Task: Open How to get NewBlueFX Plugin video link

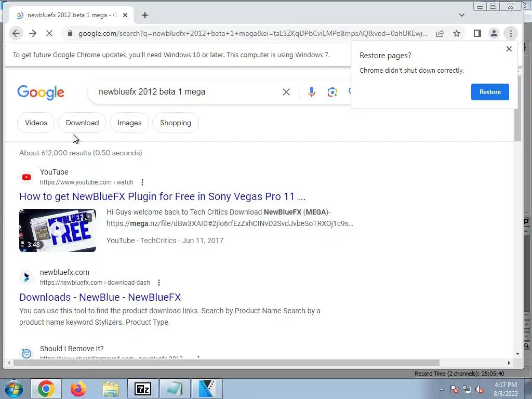Action: coord(163,196)
